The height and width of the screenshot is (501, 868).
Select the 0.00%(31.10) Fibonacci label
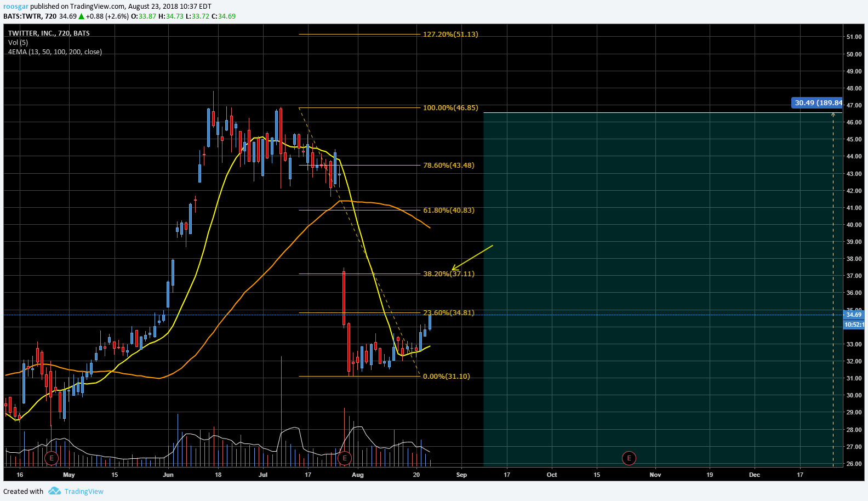click(x=447, y=376)
